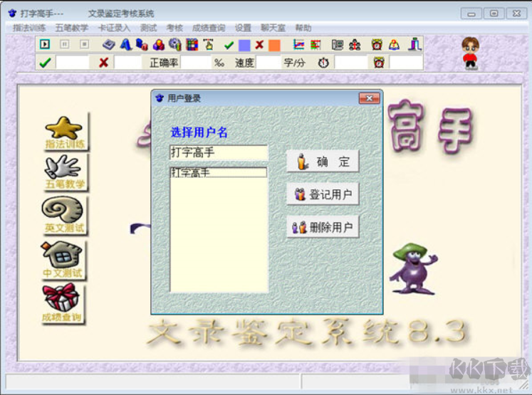Viewport: 532px width, 395px height.
Task: Click the alarm clock icon in top toolbar
Action: (377, 45)
